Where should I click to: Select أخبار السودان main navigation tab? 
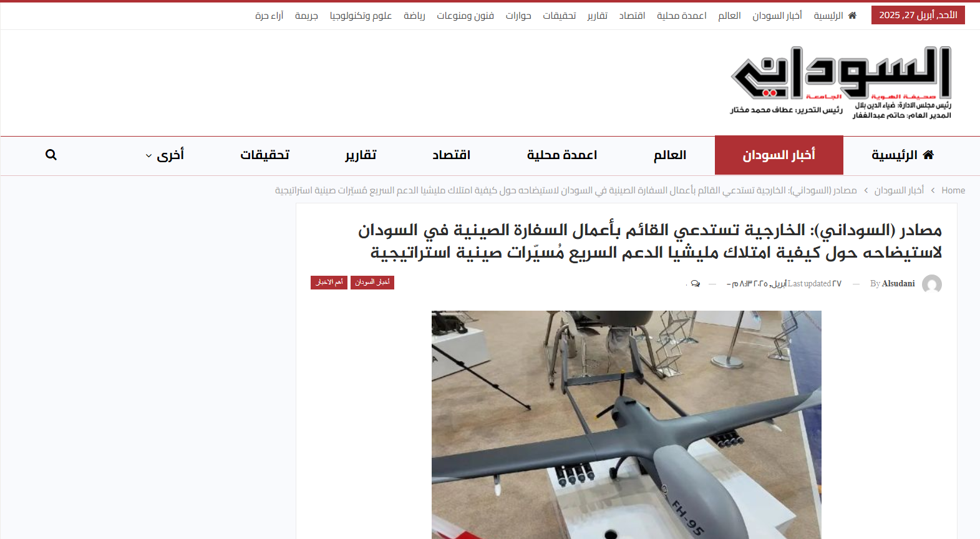(x=779, y=155)
